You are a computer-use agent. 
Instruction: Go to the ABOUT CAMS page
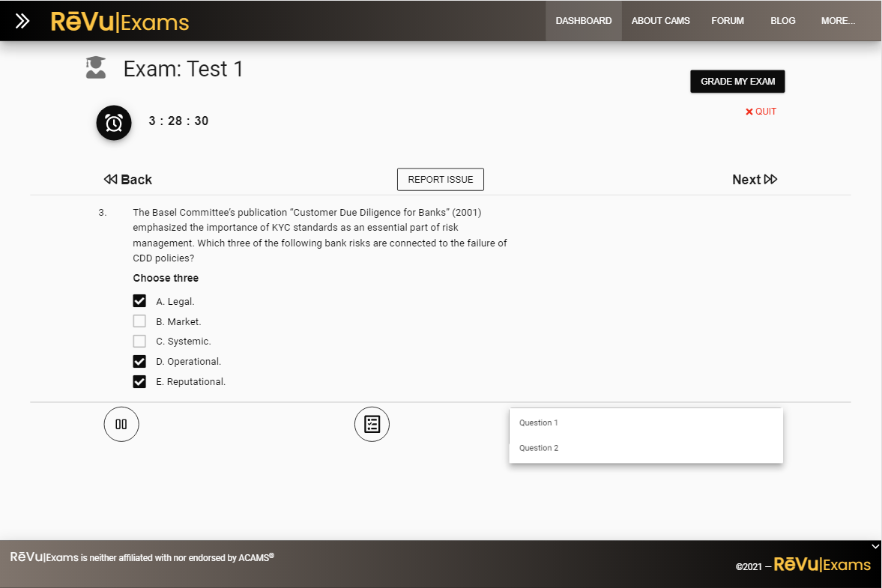(x=660, y=21)
